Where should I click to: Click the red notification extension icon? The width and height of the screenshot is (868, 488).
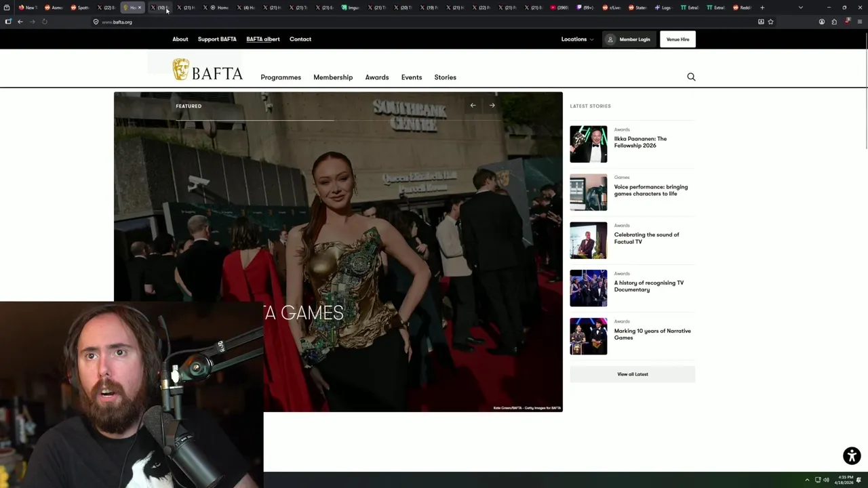[x=847, y=22]
